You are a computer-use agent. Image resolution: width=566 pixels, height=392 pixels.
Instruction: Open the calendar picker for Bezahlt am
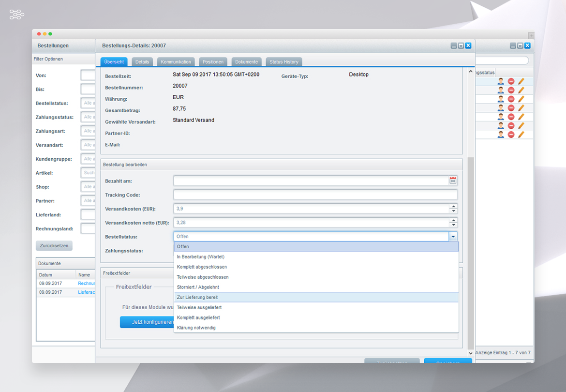coord(453,181)
